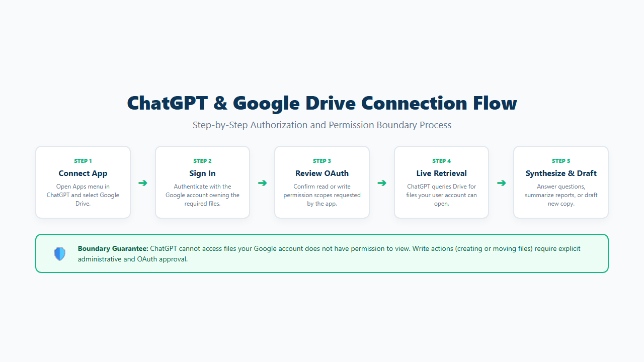The image size is (644, 362).
Task: Click the green arrow between Connect App and Sign In
Action: pos(143,183)
